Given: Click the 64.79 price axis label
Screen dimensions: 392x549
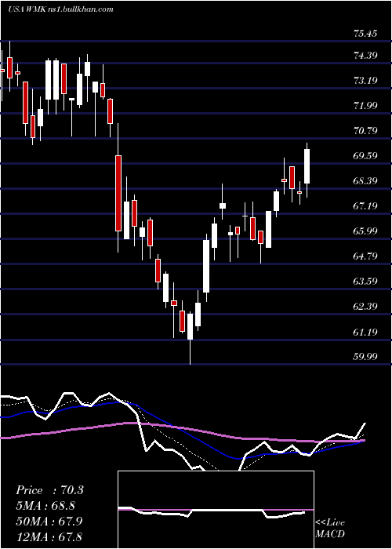Looking at the screenshot, I should pos(365,256).
